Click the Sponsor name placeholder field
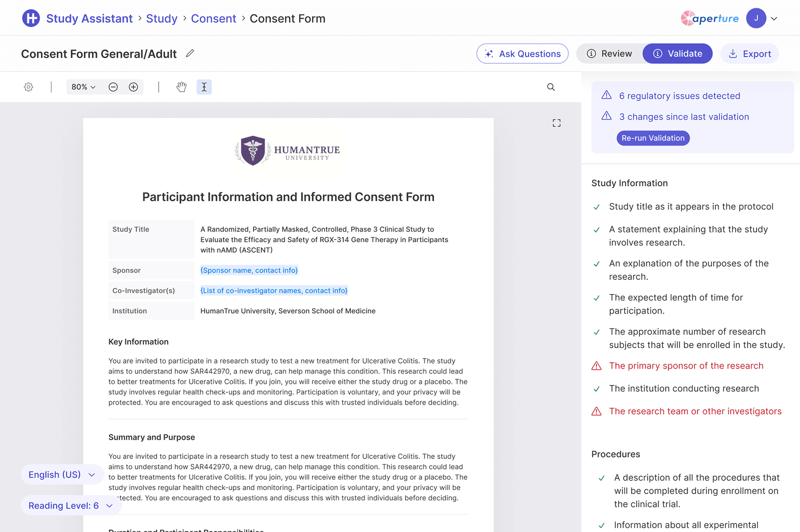The height and width of the screenshot is (532, 800). pyautogui.click(x=249, y=270)
